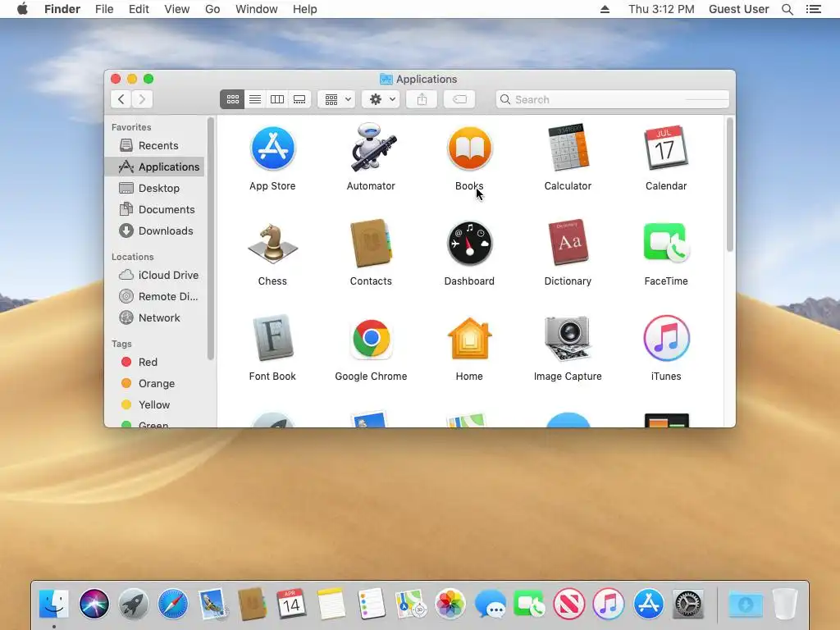This screenshot has height=630, width=840.
Task: Select the FaceTime app icon in Applications
Action: pos(666,243)
